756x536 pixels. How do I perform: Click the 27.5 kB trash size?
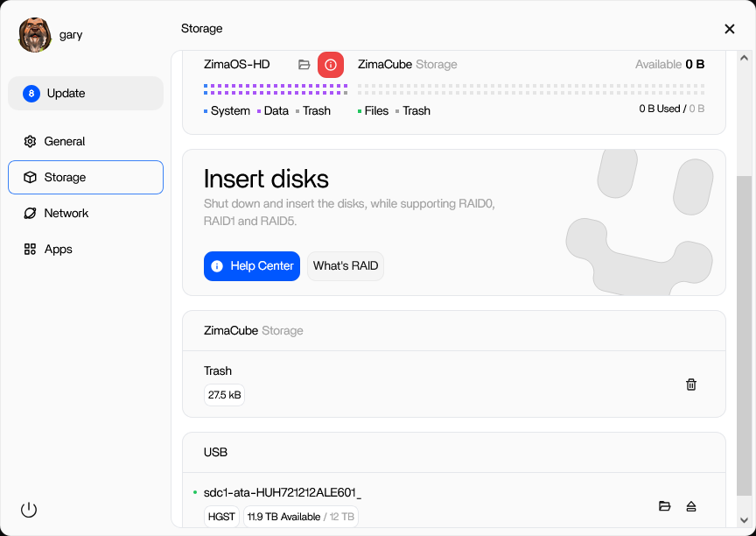tap(224, 395)
